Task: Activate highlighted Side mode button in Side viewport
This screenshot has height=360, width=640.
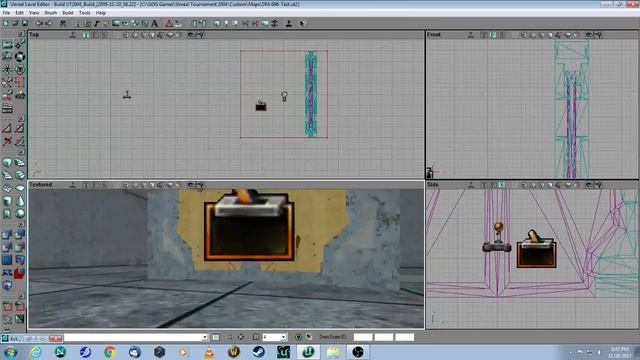Action: (x=502, y=185)
